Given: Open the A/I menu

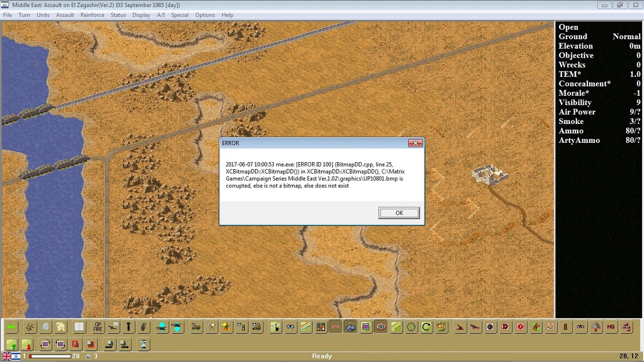Looking at the screenshot, I should click(161, 15).
